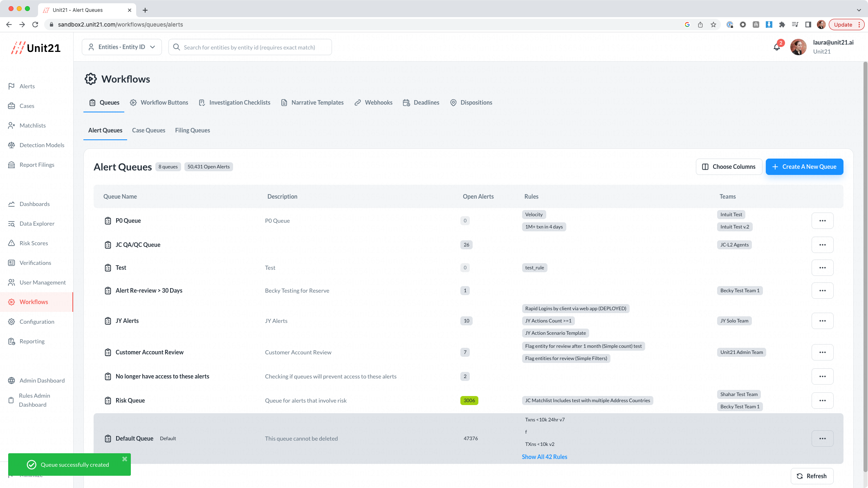The width and height of the screenshot is (868, 488).
Task: Click Create A New Queue button
Action: (804, 167)
